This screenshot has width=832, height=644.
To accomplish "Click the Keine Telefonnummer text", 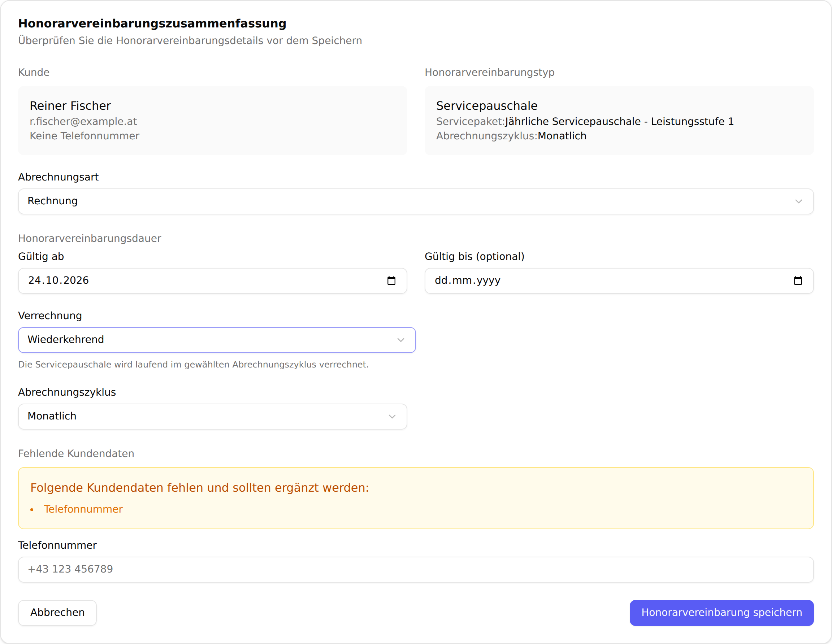I will (84, 136).
